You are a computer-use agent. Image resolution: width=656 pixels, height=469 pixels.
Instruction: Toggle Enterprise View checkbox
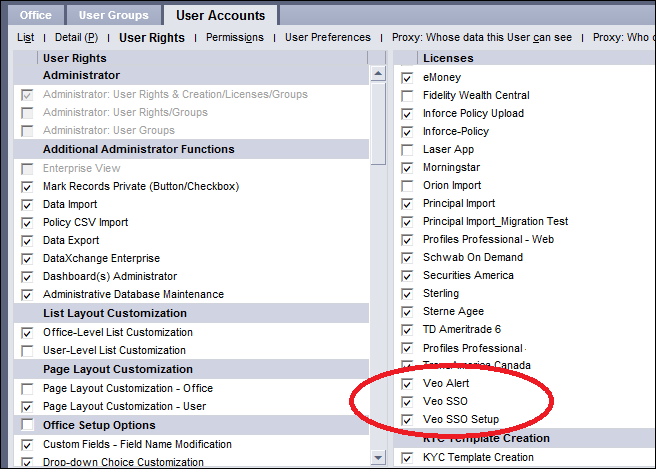[x=27, y=169]
